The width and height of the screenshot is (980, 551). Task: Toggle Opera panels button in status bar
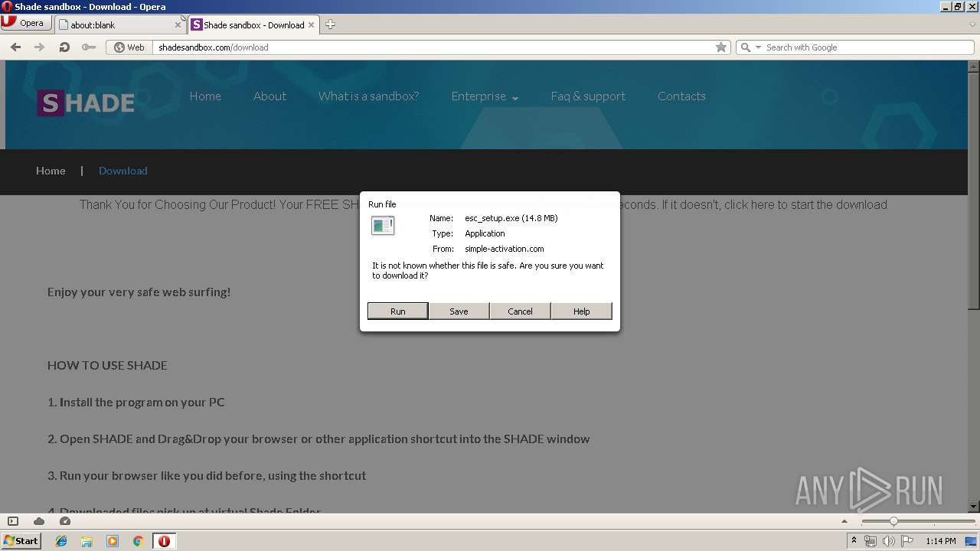pyautogui.click(x=13, y=521)
